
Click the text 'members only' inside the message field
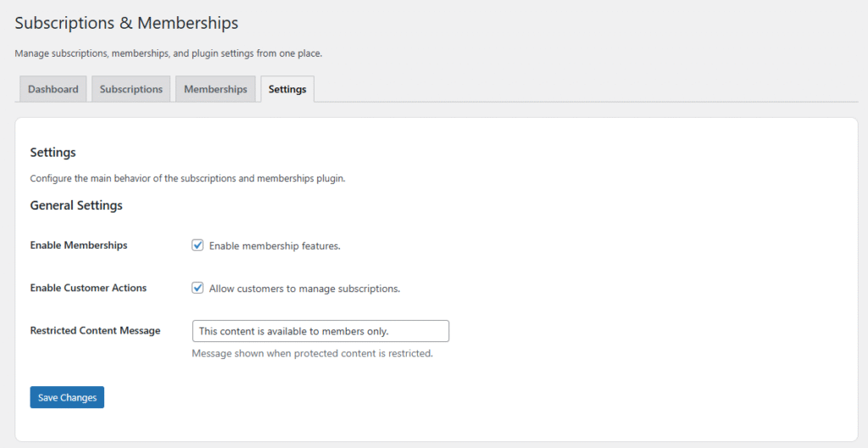click(x=358, y=331)
